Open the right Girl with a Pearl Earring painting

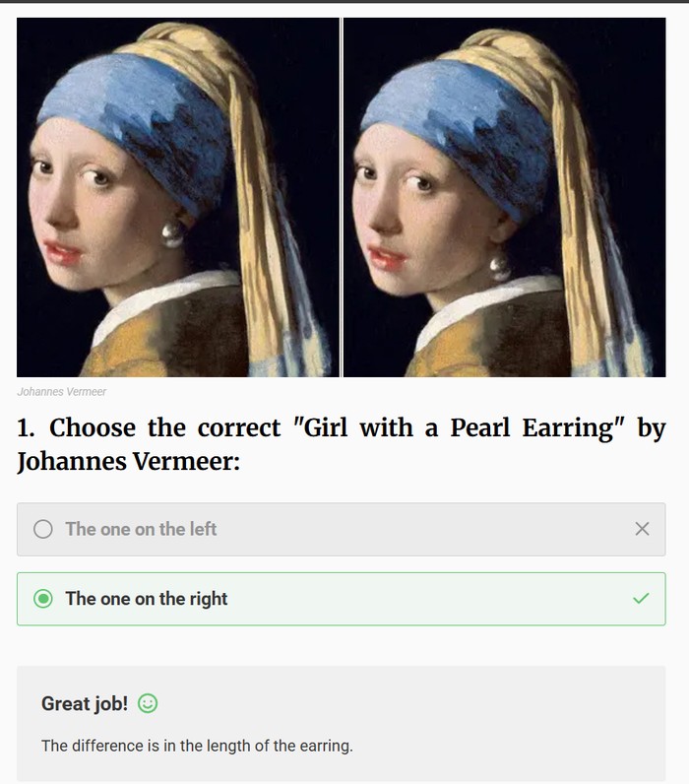pyautogui.click(x=505, y=198)
